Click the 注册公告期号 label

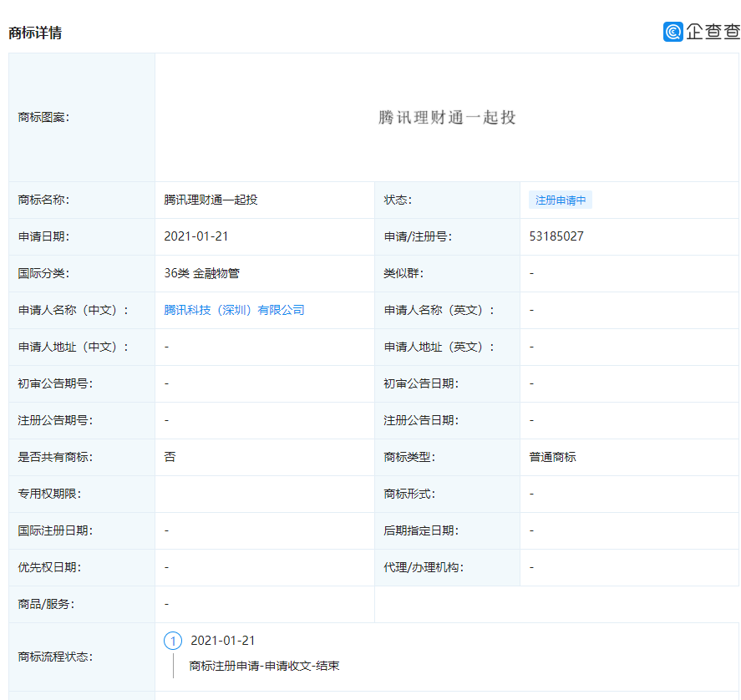point(55,420)
